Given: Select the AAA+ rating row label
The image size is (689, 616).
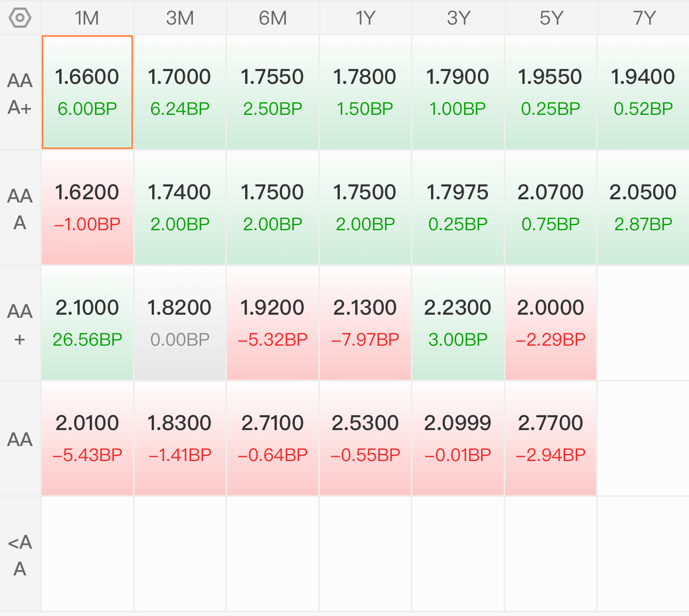Looking at the screenshot, I should pos(20,93).
